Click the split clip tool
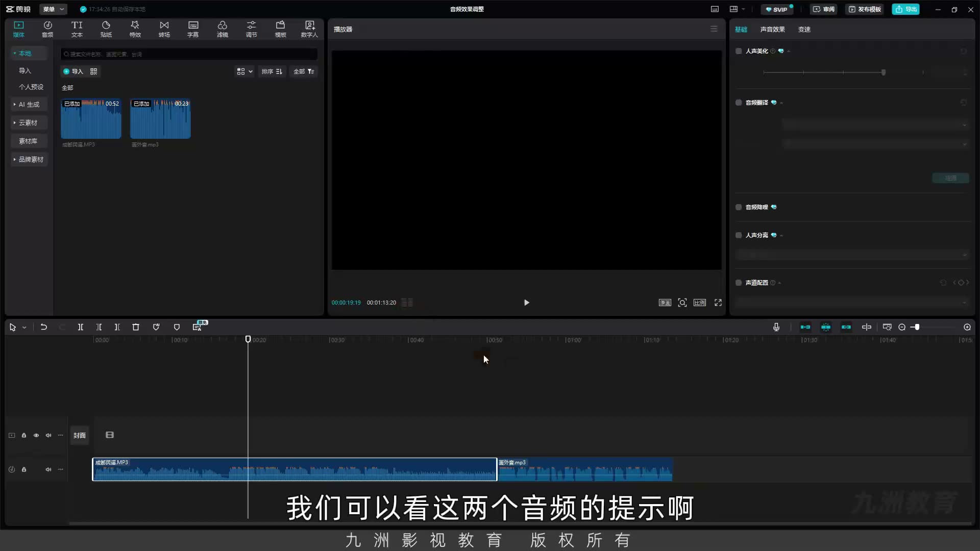This screenshot has height=551, width=980. [x=80, y=327]
